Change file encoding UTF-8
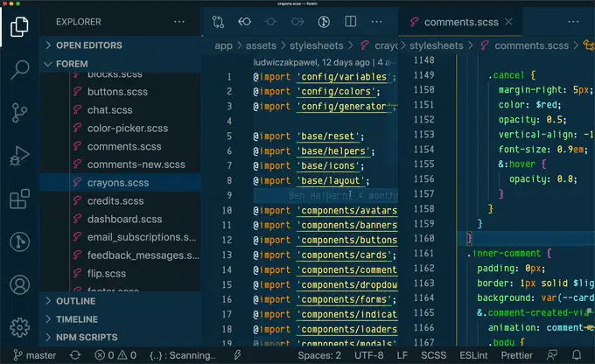Viewport: 595px width, 364px height. coord(369,355)
